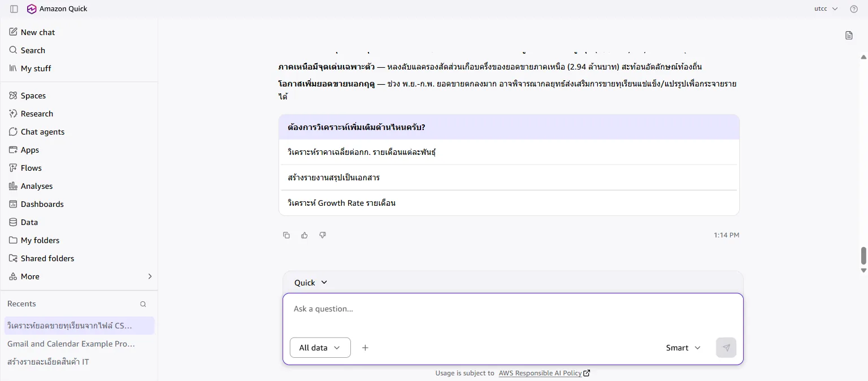Screen dimensions: 868x381
Task: Open Analyses section label
Action: 37,186
